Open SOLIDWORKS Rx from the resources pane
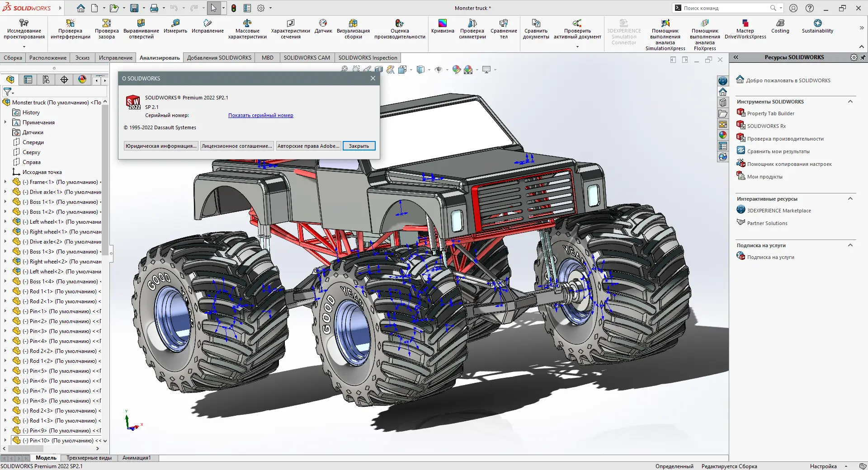This screenshot has width=868, height=470. [x=766, y=126]
